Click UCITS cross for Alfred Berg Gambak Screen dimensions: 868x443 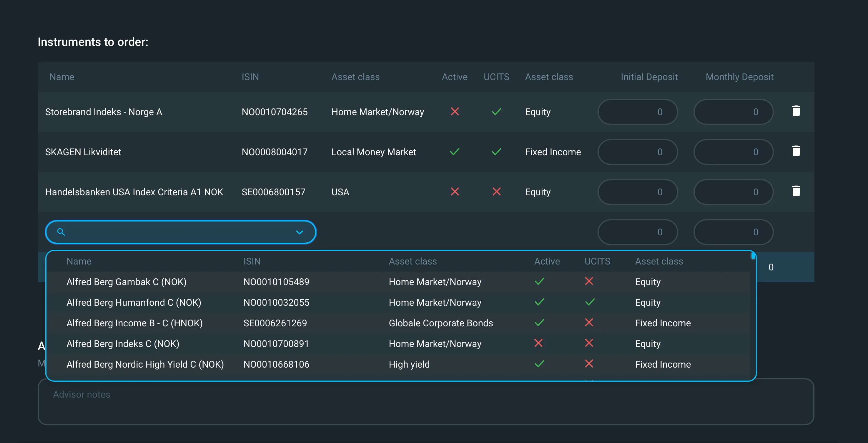(589, 281)
